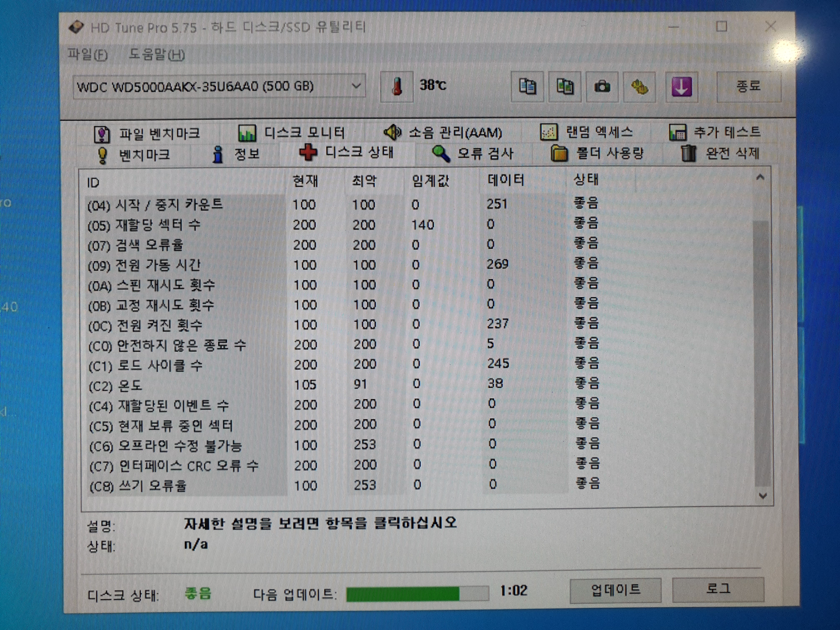
Task: Click the thermometer temperature icon
Action: coord(397,87)
